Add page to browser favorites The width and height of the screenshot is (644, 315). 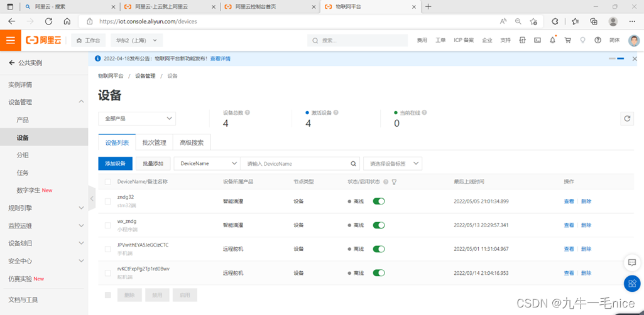(x=533, y=21)
